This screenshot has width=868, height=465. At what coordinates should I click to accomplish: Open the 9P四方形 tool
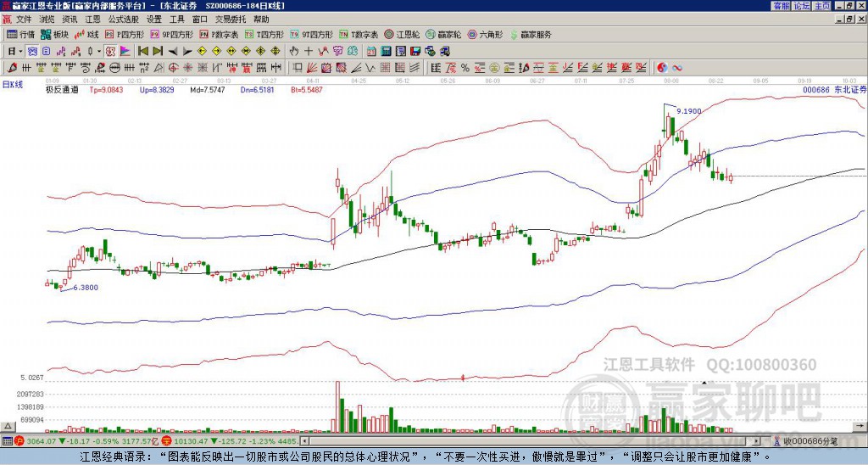(x=172, y=34)
